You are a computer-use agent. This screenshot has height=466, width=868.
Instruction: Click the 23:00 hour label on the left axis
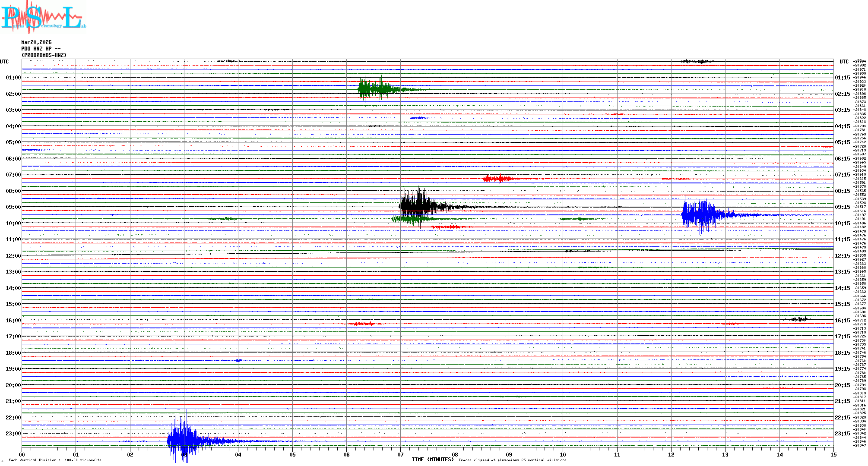pyautogui.click(x=13, y=434)
